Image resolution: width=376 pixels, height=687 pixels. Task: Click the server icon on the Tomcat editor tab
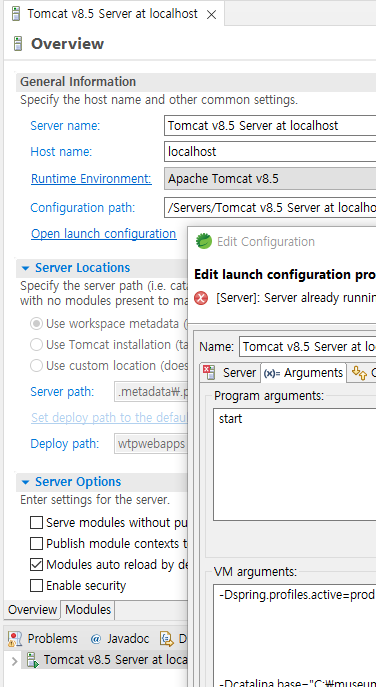click(16, 14)
